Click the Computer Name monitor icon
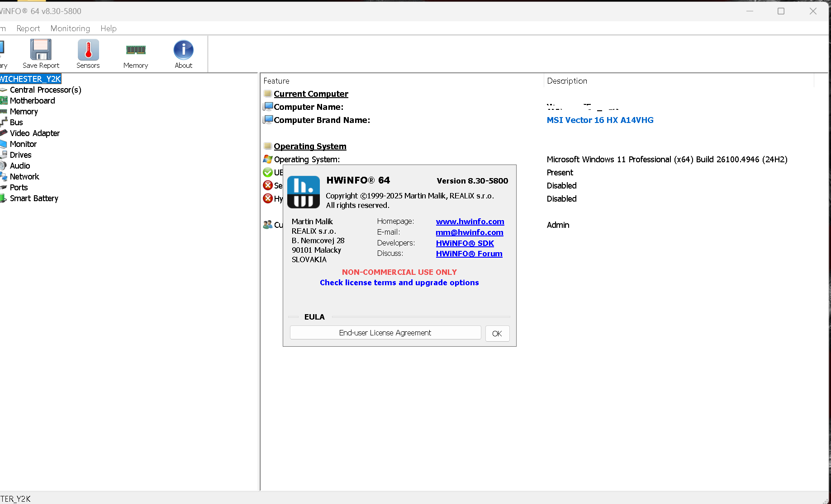The height and width of the screenshot is (504, 831). tap(268, 107)
